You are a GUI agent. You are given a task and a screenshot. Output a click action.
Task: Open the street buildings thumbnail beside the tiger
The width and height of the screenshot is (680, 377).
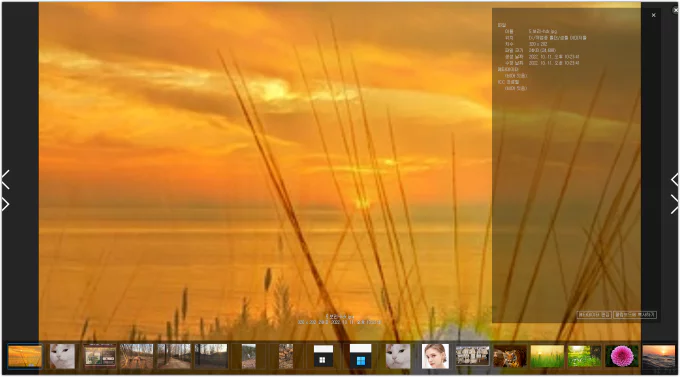tap(473, 356)
